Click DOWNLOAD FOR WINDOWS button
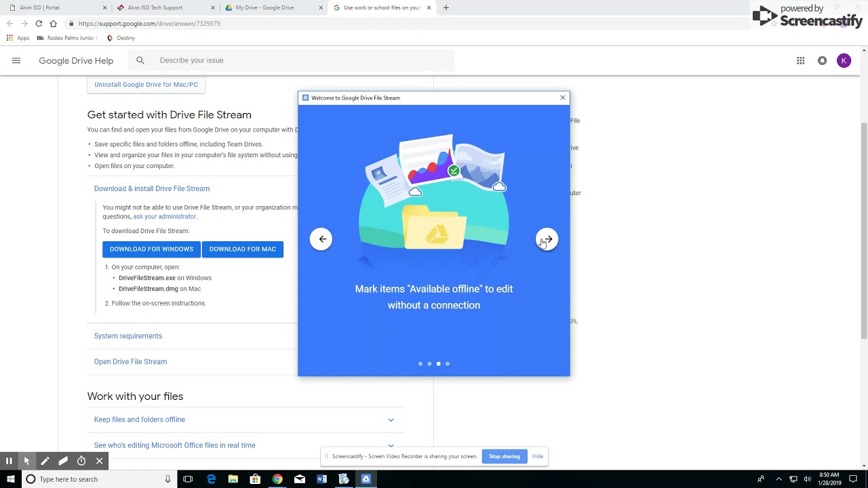The width and height of the screenshot is (868, 488). click(151, 249)
